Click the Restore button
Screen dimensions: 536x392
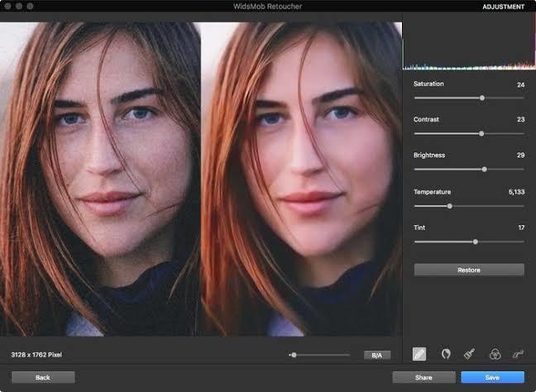pos(469,270)
